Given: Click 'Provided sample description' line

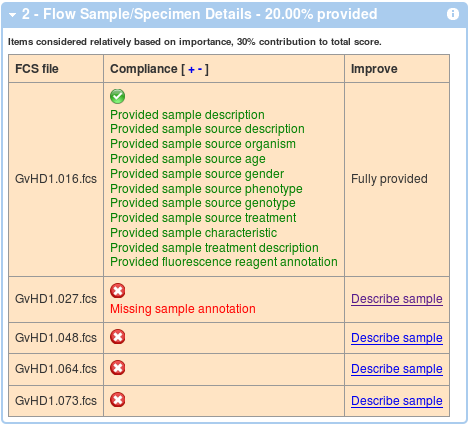Looking at the screenshot, I should [x=187, y=115].
